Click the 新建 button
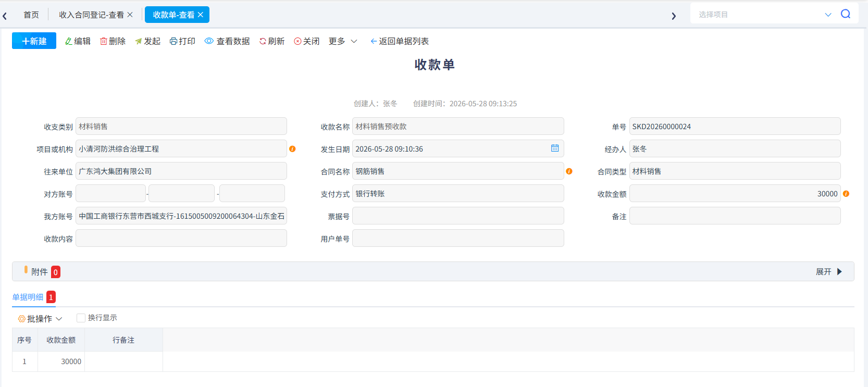This screenshot has height=387, width=868. pyautogui.click(x=34, y=41)
